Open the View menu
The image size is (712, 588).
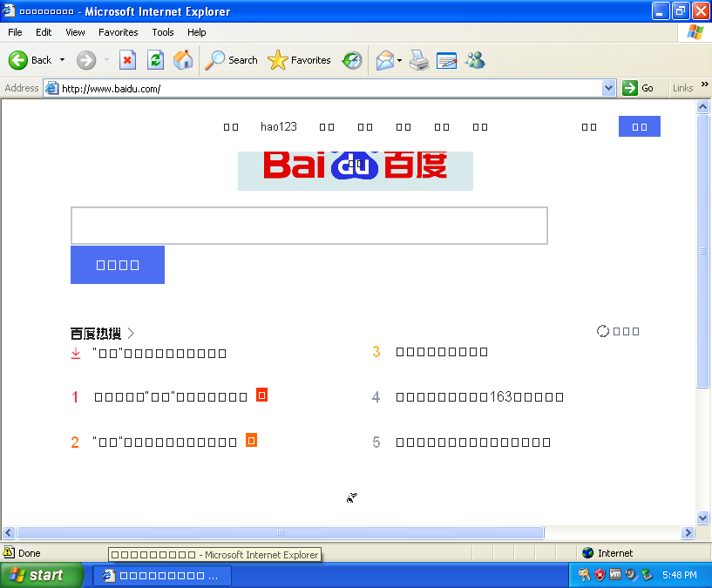[x=75, y=32]
